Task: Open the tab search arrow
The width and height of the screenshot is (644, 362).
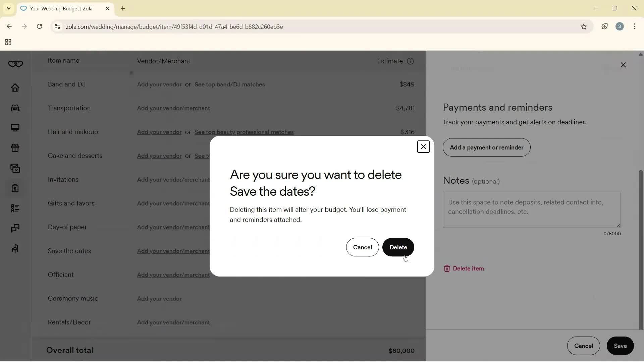Action: 8,8
